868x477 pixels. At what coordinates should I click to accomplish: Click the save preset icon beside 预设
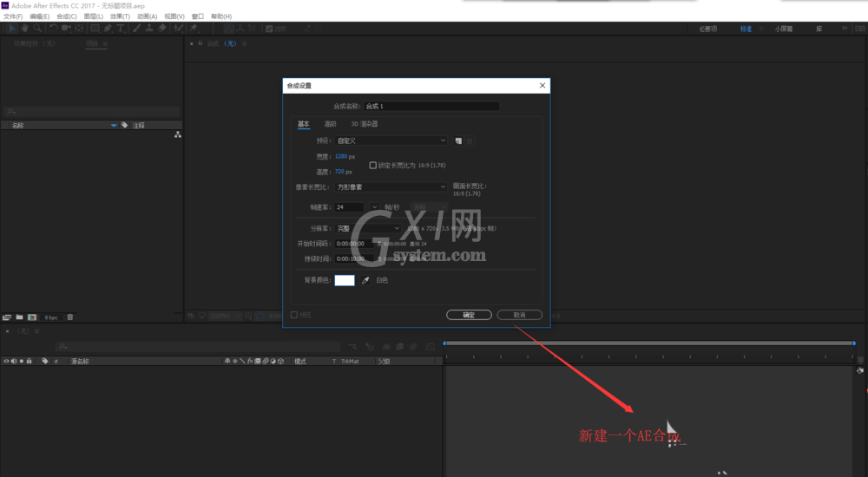click(458, 141)
